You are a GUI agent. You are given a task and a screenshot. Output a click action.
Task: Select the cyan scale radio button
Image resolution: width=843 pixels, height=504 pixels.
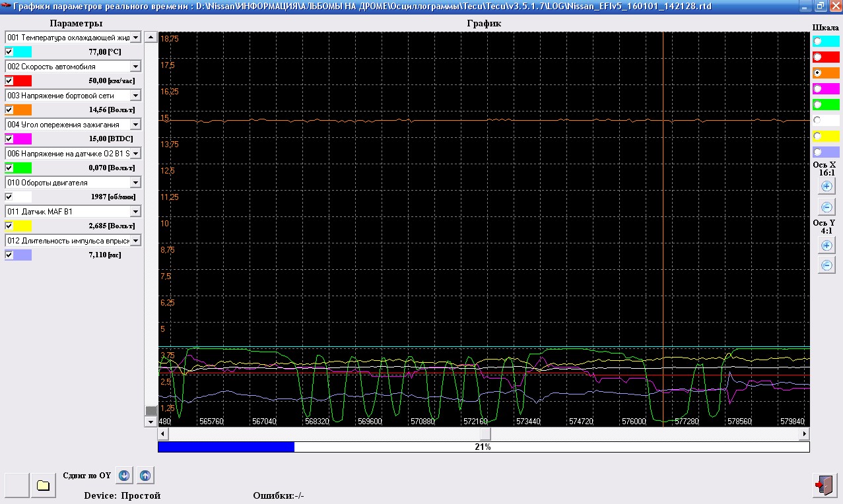(818, 41)
